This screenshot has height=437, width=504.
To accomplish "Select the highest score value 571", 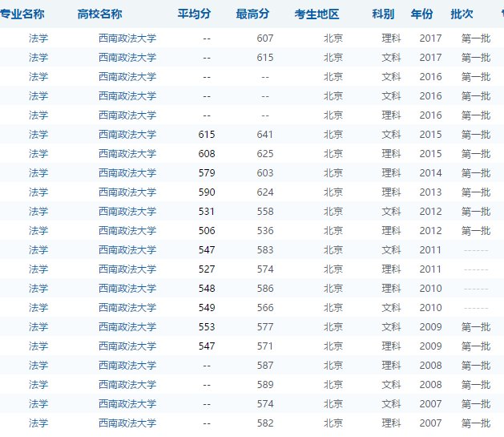I will coord(265,346).
